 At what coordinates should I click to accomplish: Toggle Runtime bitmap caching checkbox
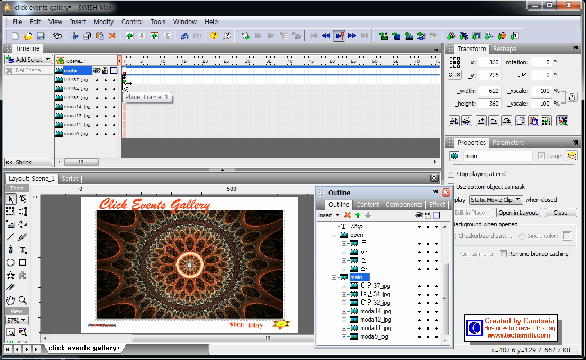pyautogui.click(x=504, y=254)
